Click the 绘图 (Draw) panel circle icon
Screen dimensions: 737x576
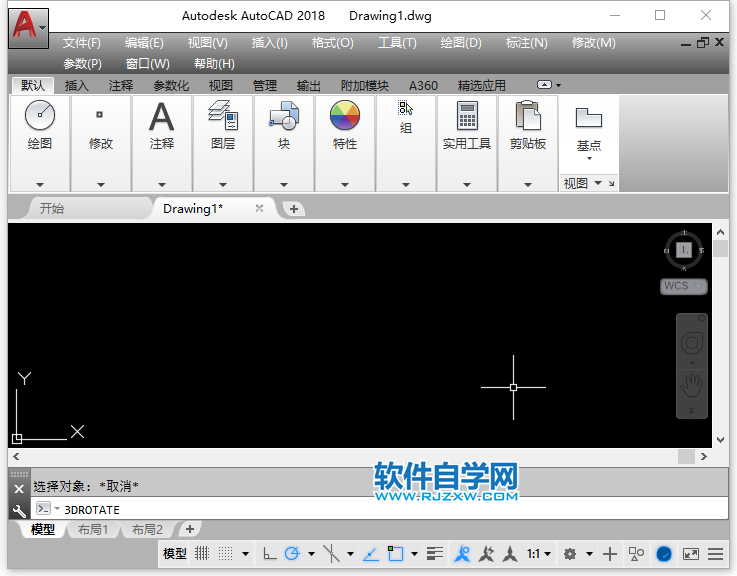click(x=40, y=115)
